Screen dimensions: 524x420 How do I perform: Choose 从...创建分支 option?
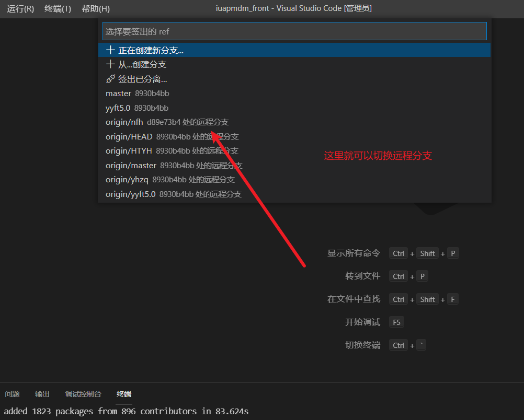[x=294, y=64]
